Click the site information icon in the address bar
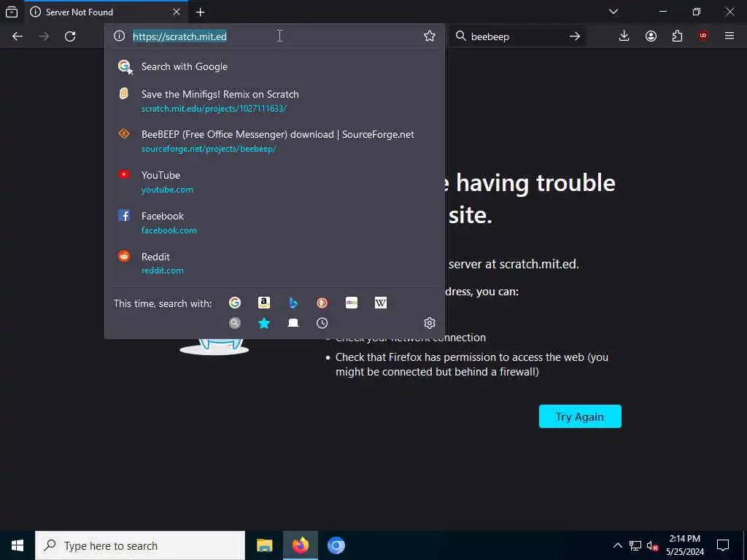 point(119,36)
